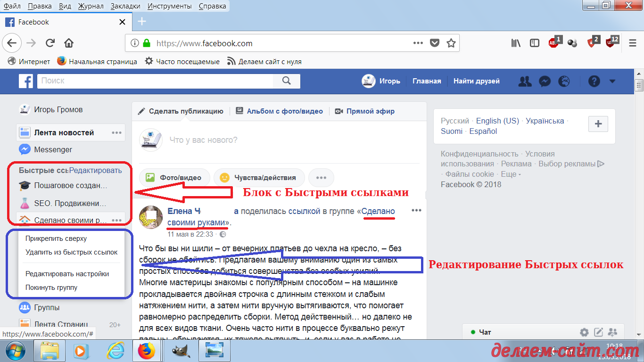Image resolution: width=644 pixels, height=362 pixels.
Task: Select the Фото/видео post attachment icon
Action: coord(152,178)
